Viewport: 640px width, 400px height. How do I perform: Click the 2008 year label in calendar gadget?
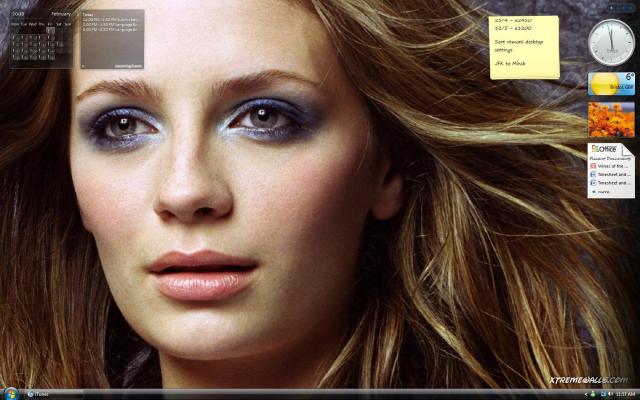[x=18, y=14]
